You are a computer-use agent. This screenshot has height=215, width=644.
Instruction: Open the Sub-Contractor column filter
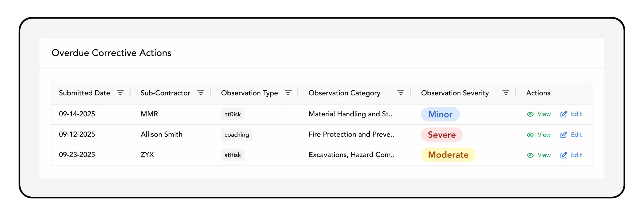(200, 93)
